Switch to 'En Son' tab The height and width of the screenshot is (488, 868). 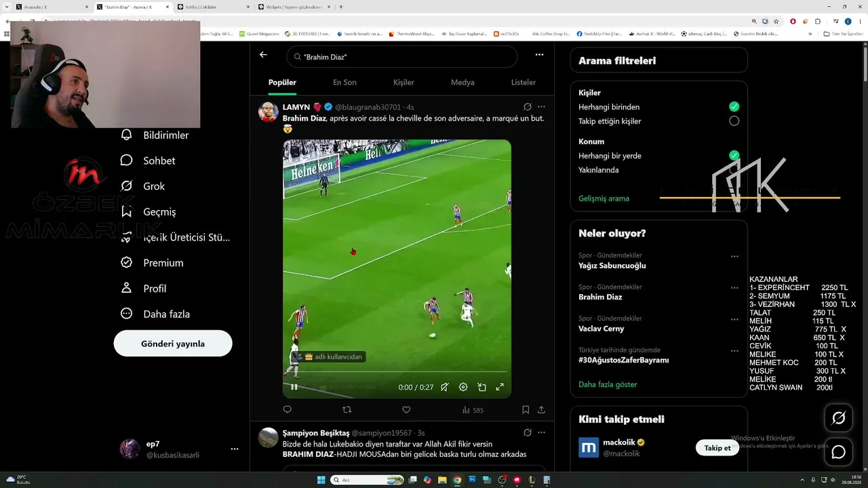point(344,83)
